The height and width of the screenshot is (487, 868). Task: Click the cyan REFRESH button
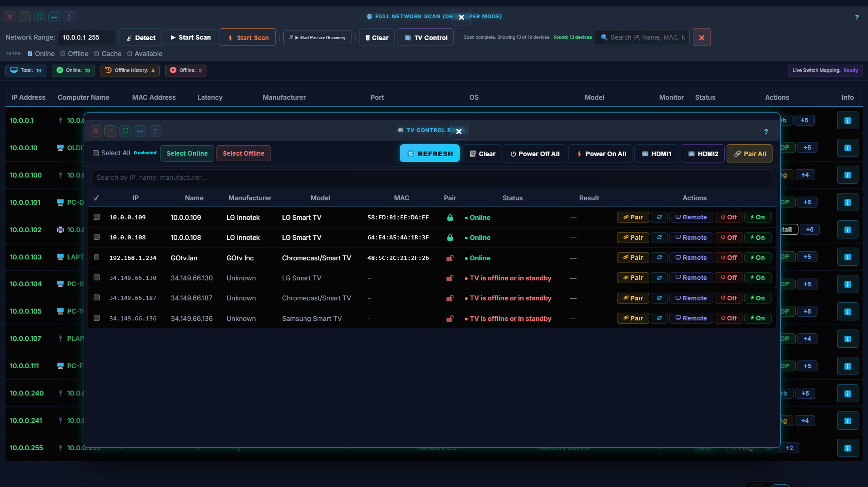pos(430,154)
